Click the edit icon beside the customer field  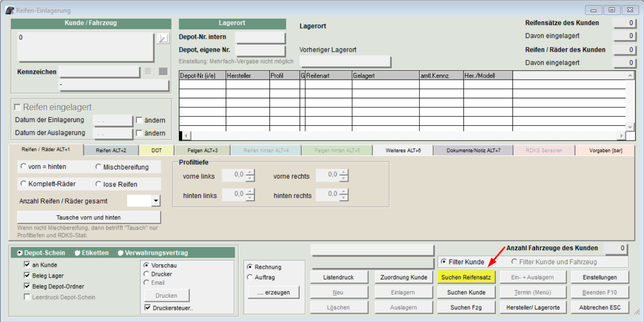click(x=163, y=38)
